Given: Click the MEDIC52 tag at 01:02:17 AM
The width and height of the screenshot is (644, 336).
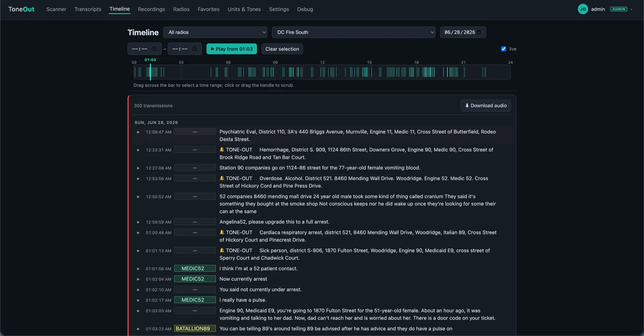Looking at the screenshot, I should pyautogui.click(x=195, y=300).
